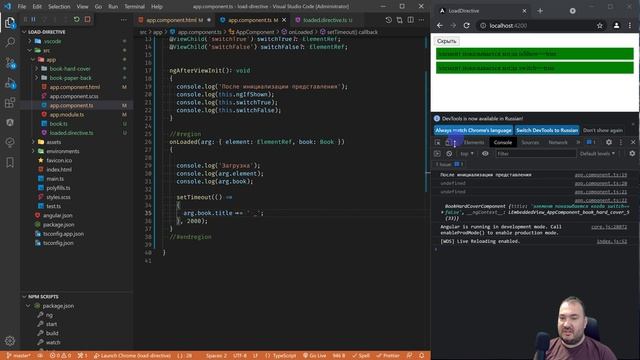Pause the debug session
This screenshot has width=640, height=360.
tap(33, 20)
